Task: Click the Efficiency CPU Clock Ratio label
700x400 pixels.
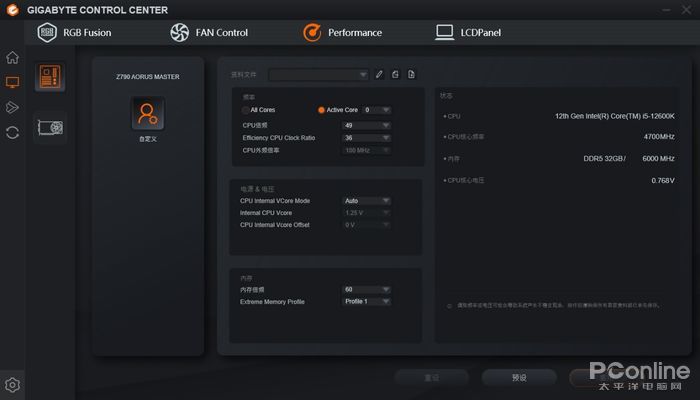Action: pyautogui.click(x=279, y=138)
